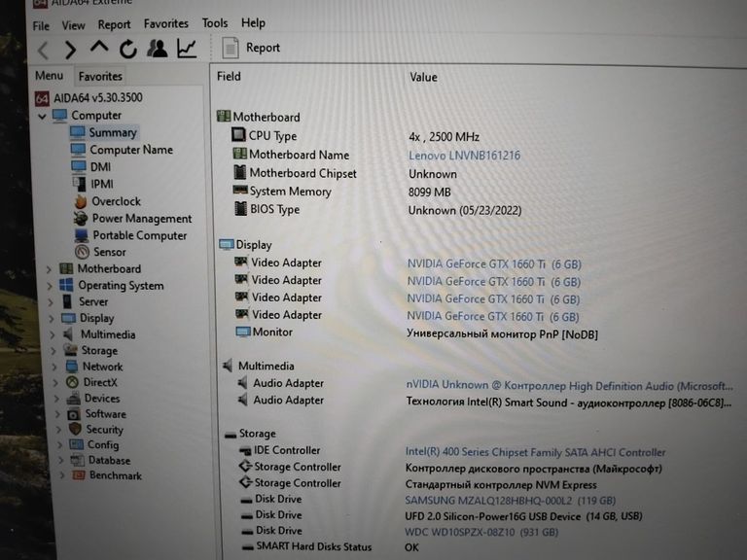Click the Benchmark tree icon
The width and height of the screenshot is (747, 560).
click(x=79, y=474)
